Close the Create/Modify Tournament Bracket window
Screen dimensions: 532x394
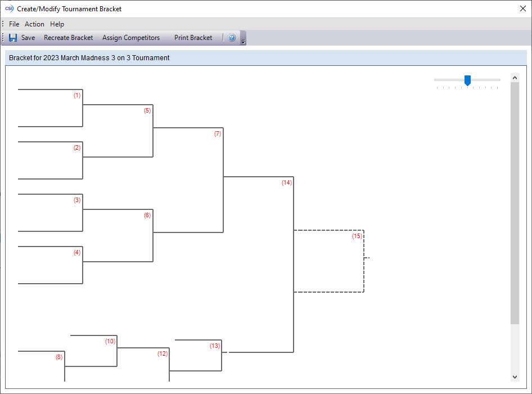click(x=523, y=8)
